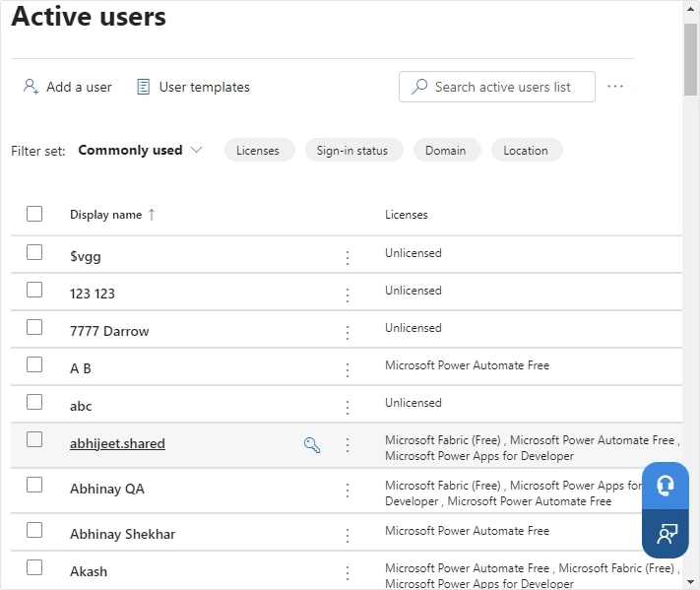
Task: Click the User templates document icon
Action: coord(143,87)
